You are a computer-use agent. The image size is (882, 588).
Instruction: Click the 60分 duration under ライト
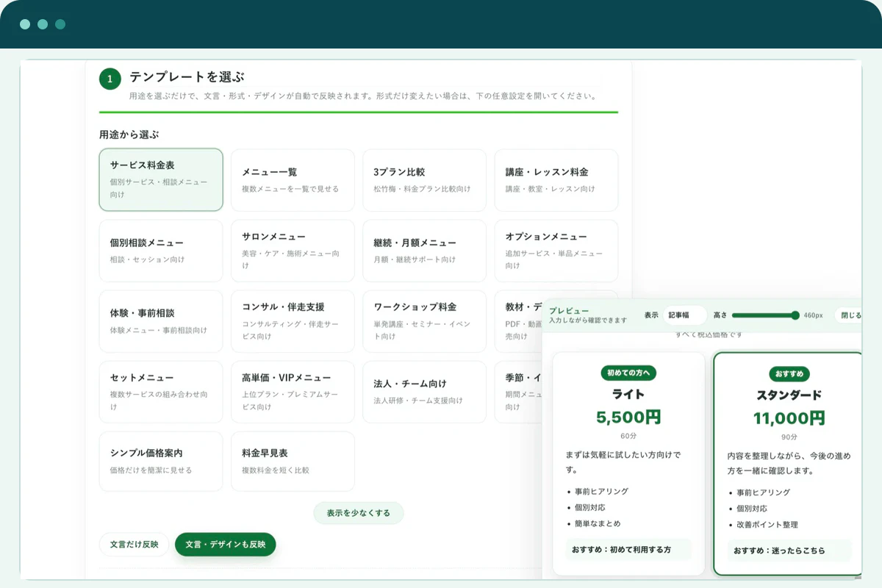point(628,436)
